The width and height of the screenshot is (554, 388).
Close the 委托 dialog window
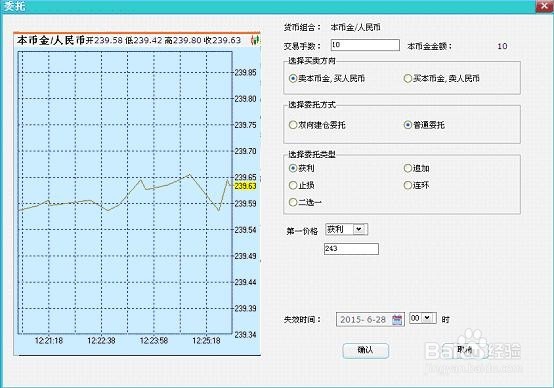coord(544,6)
